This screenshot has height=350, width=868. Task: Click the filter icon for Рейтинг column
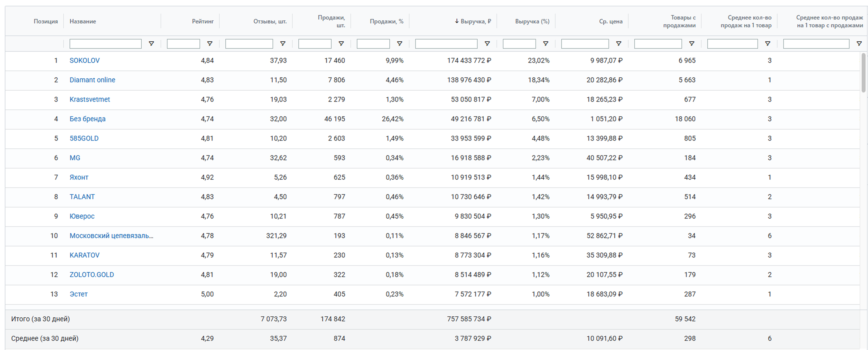point(210,44)
